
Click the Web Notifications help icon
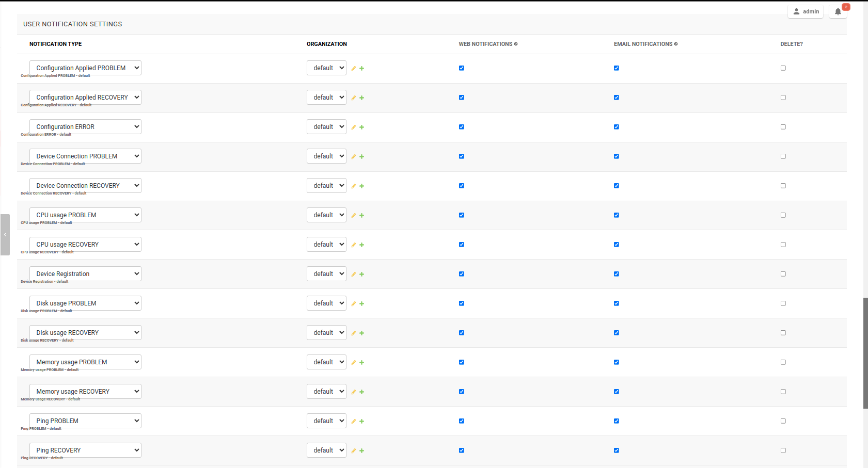(516, 44)
